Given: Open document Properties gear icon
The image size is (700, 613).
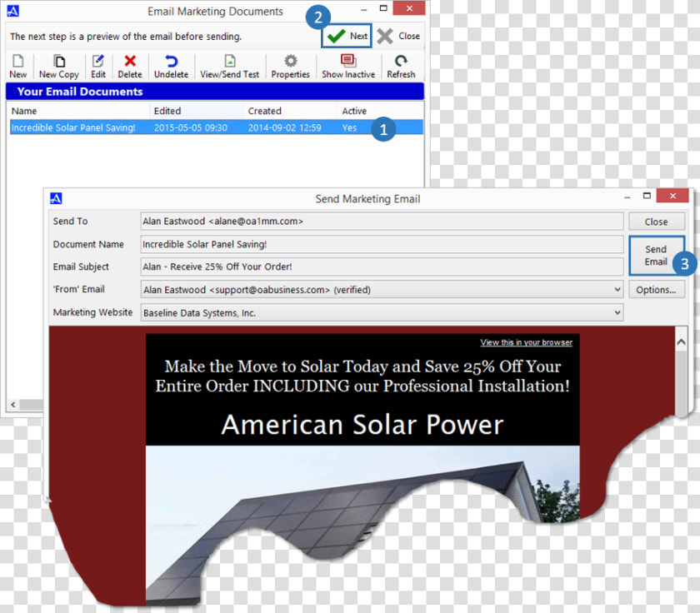Looking at the screenshot, I should [x=291, y=61].
